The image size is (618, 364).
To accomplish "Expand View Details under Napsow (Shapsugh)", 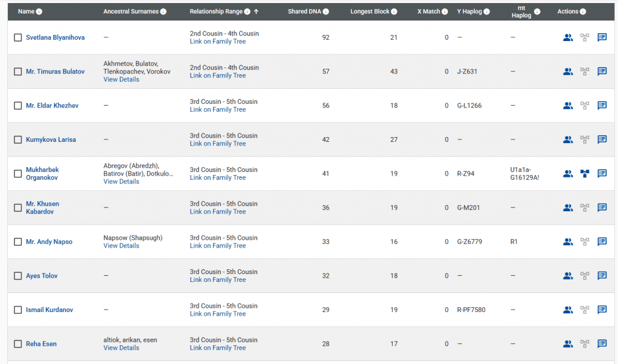I will (x=121, y=246).
